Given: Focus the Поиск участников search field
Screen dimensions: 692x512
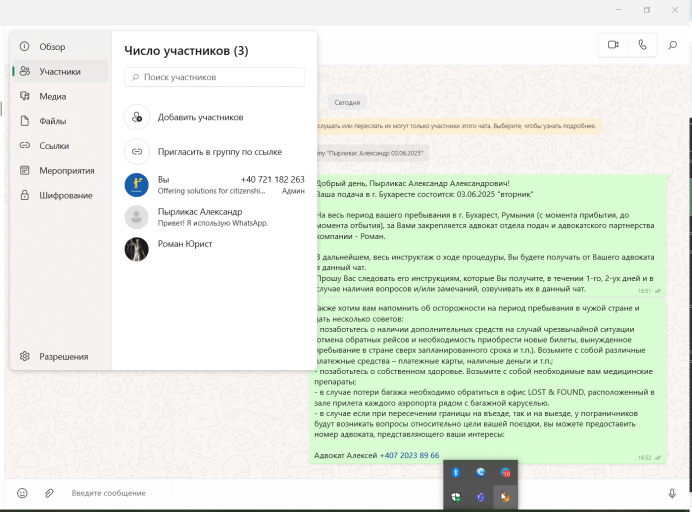Looking at the screenshot, I should click(214, 77).
